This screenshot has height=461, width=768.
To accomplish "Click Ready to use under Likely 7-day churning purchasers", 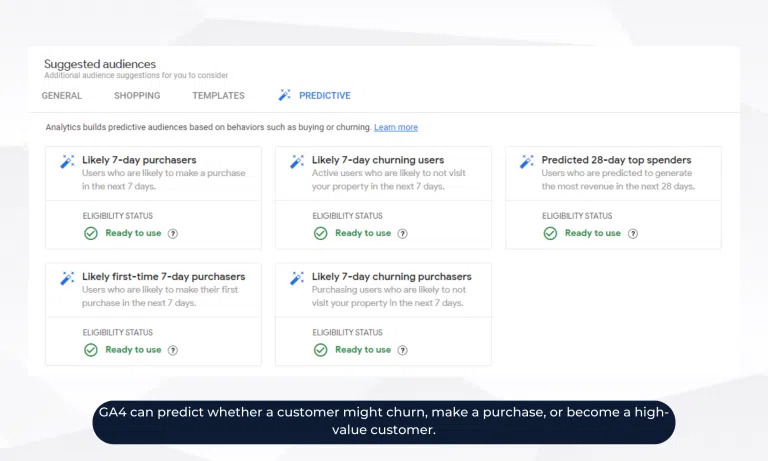I will [x=363, y=350].
